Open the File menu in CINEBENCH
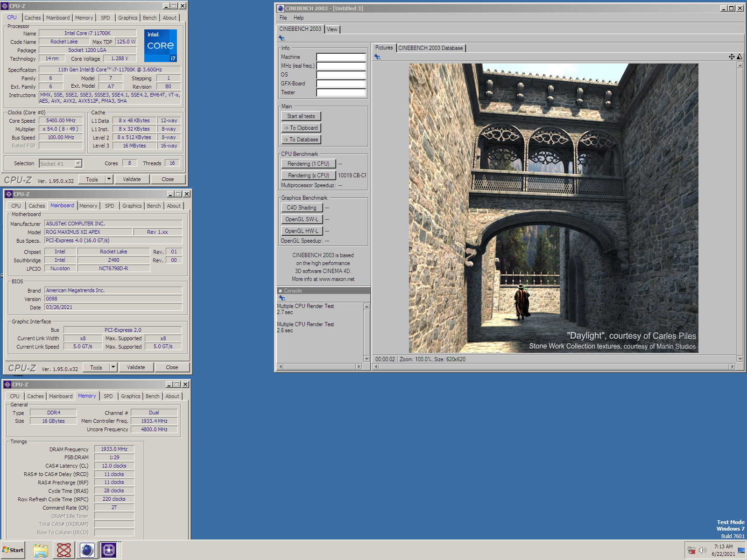The image size is (747, 560). (283, 18)
